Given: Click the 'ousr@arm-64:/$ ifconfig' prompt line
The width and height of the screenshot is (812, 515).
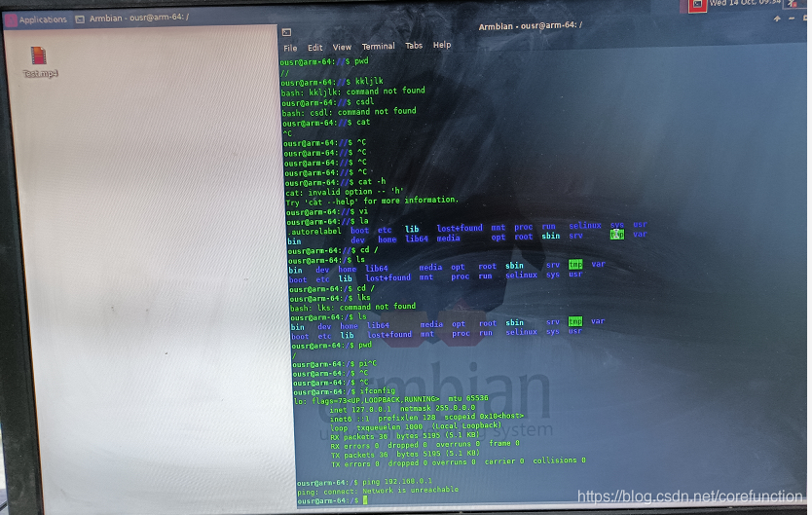Looking at the screenshot, I should (x=344, y=391).
